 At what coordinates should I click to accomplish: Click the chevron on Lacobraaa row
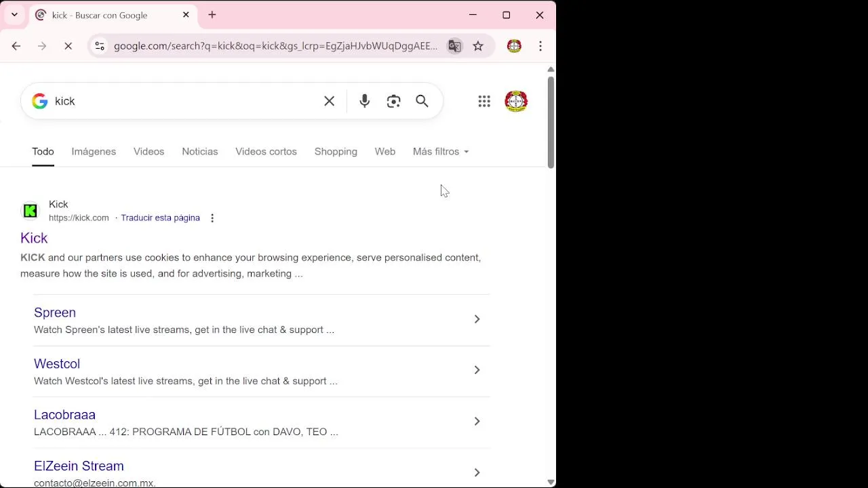[477, 422]
